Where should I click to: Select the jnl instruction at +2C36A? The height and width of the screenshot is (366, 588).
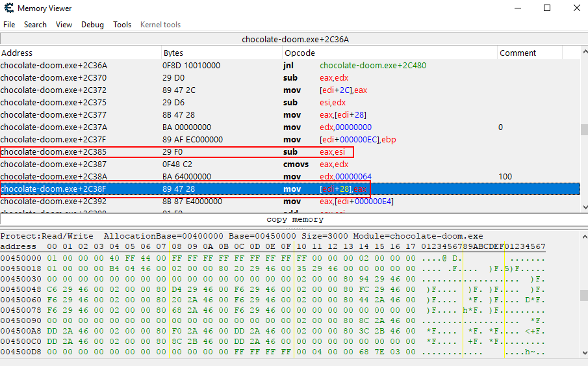(x=195, y=66)
